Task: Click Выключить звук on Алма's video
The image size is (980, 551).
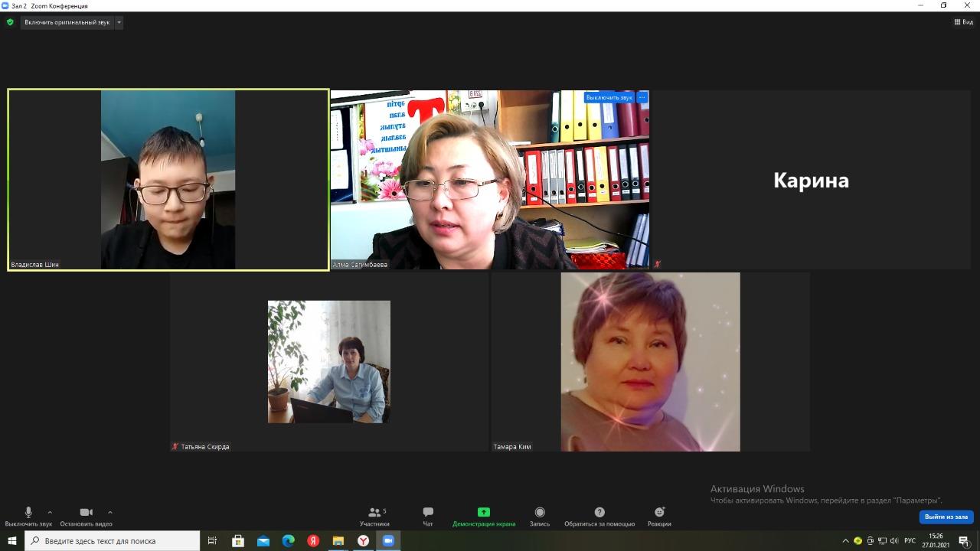Action: coord(609,97)
